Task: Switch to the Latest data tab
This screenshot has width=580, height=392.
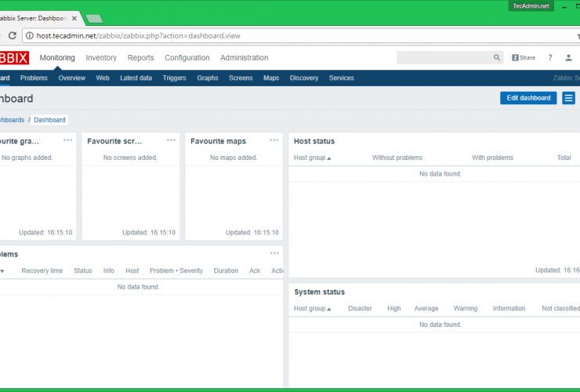Action: tap(136, 78)
